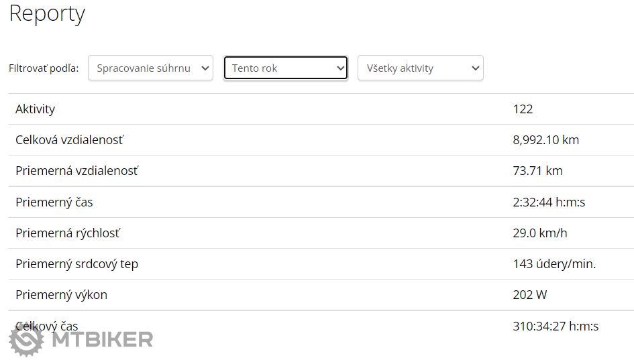Click the Filtrovať podľa label
Screen dimensions: 634x364
tap(44, 68)
